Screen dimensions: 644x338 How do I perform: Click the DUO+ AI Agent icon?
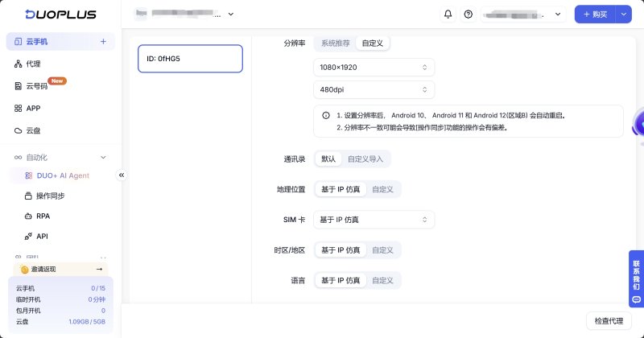(28, 175)
